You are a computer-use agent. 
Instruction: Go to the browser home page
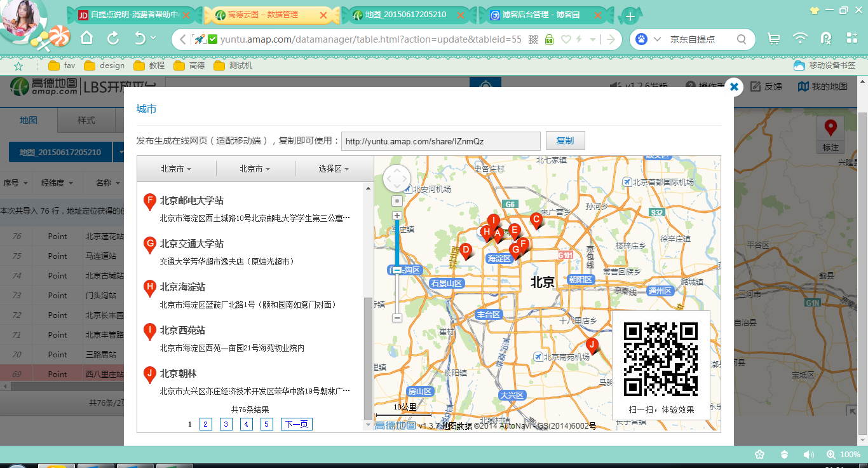pyautogui.click(x=87, y=38)
